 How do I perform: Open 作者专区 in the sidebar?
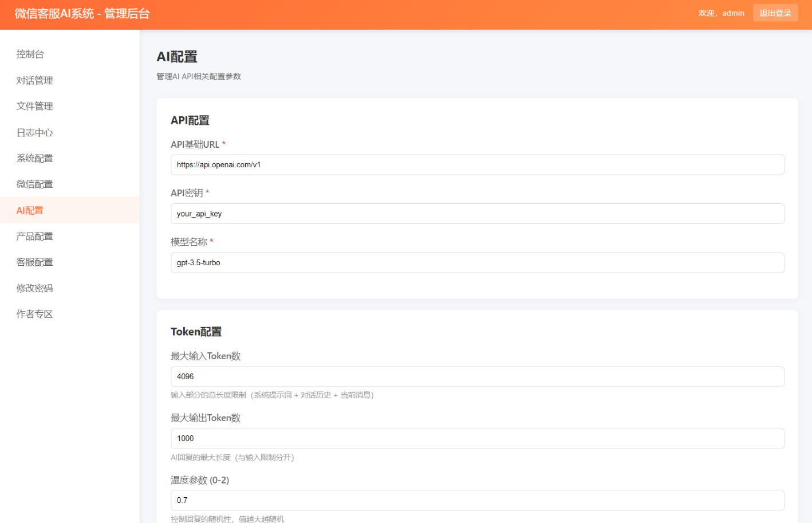click(34, 314)
